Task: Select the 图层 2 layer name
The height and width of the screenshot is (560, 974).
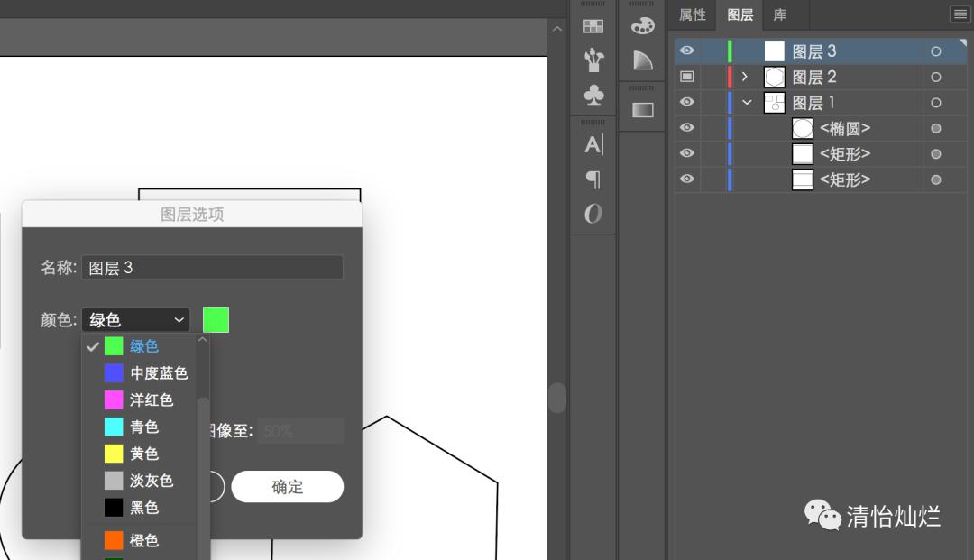Action: [x=813, y=77]
